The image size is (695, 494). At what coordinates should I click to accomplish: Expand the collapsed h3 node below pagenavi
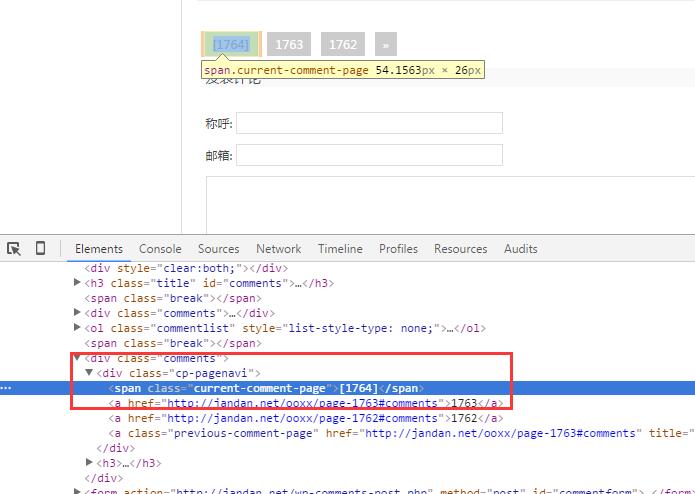(89, 463)
